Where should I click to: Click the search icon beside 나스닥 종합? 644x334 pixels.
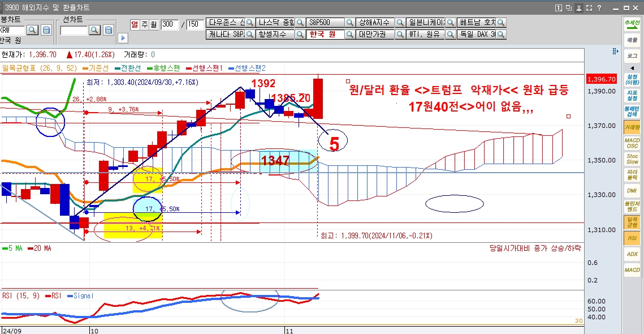(x=300, y=23)
